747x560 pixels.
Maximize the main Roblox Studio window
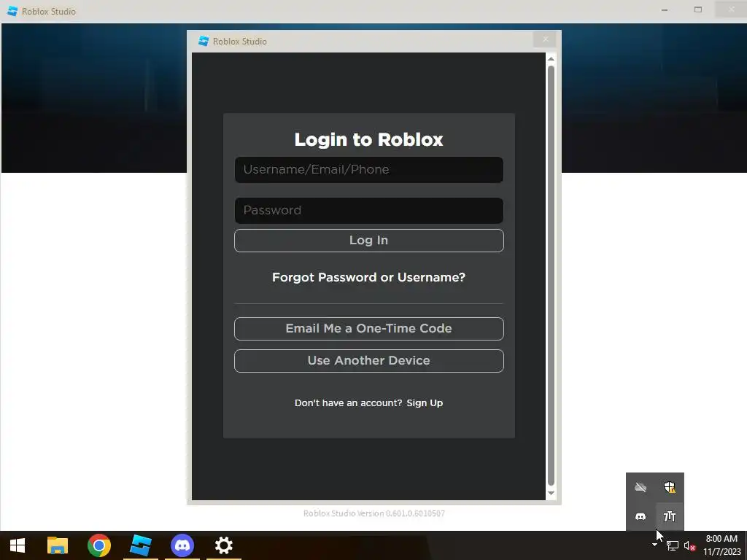pyautogui.click(x=698, y=10)
